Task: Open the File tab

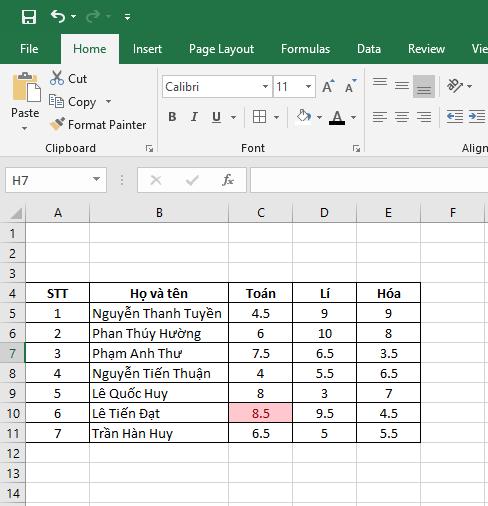Action: (29, 49)
